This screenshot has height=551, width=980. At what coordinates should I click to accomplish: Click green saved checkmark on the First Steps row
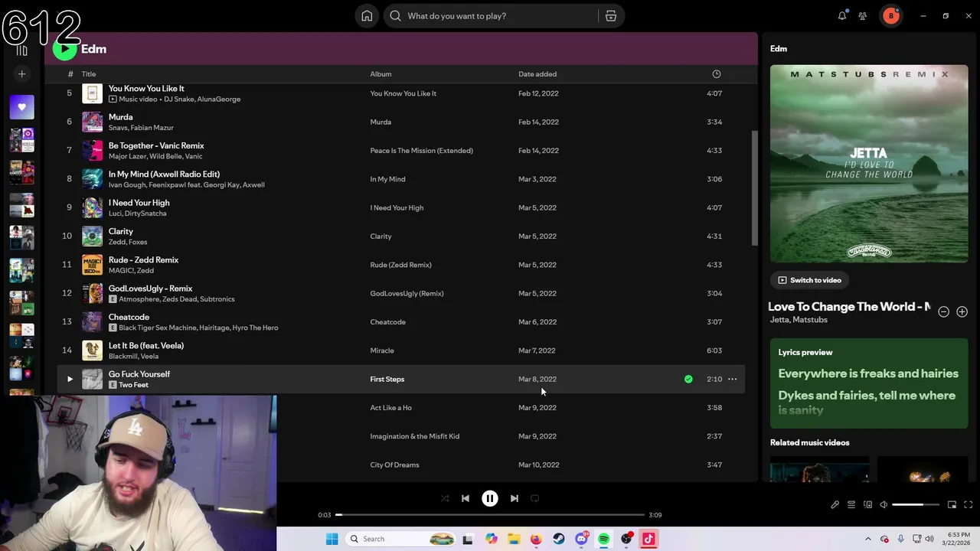coord(688,379)
